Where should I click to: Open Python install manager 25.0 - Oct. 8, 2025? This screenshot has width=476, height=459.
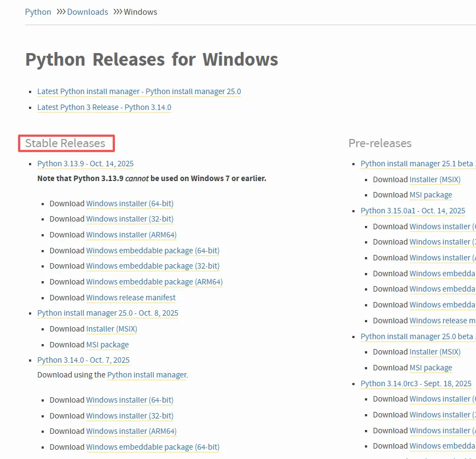(x=108, y=313)
